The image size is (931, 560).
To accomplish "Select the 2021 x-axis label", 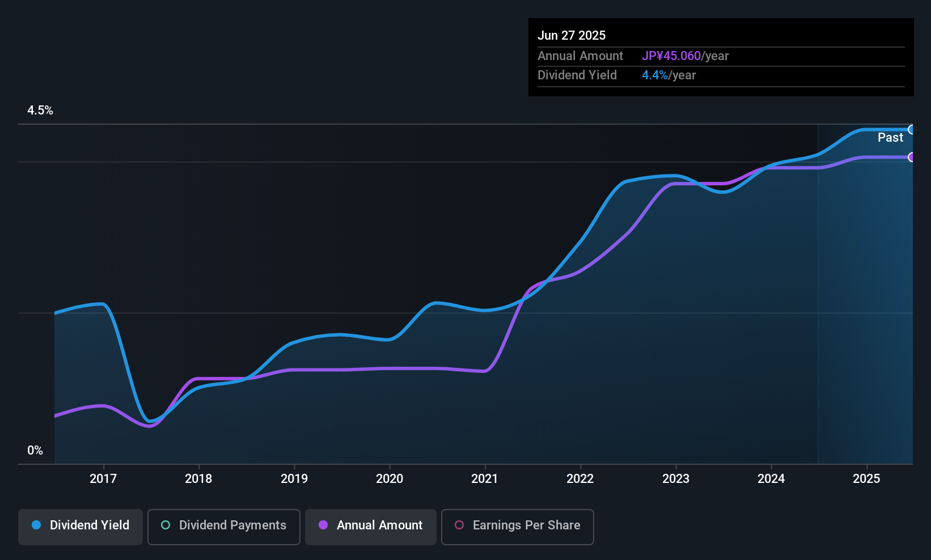I will 485,478.
